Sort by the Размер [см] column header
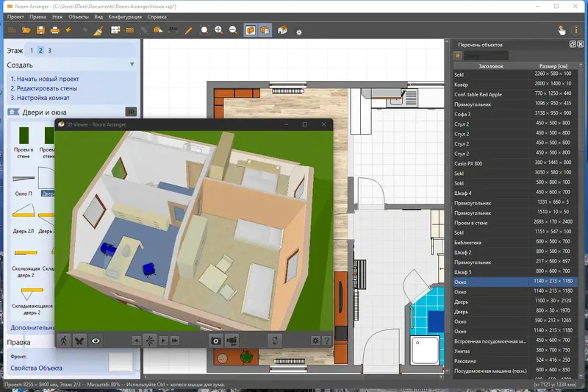This screenshot has width=588, height=392. 553,66
